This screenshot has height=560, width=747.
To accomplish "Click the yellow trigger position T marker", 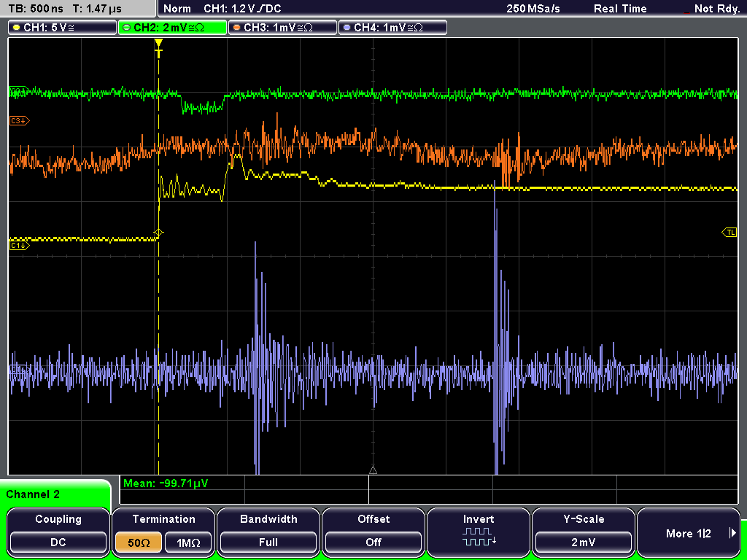I will coord(158,48).
